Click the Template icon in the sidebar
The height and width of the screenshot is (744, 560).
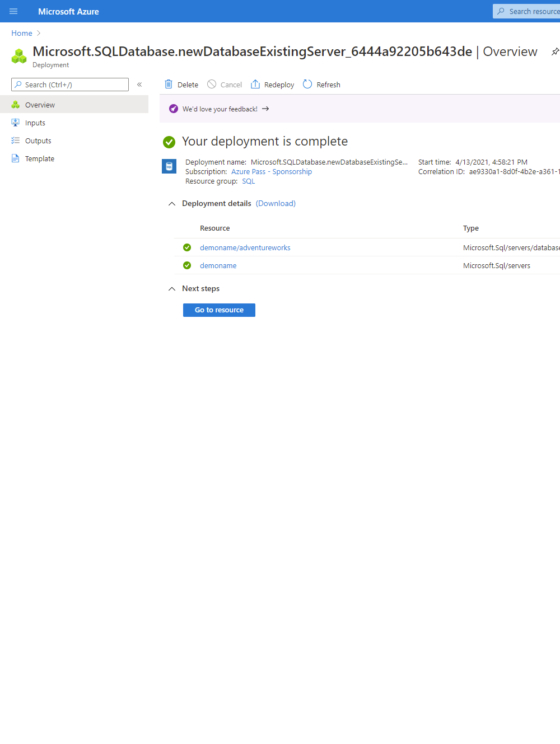(x=15, y=158)
